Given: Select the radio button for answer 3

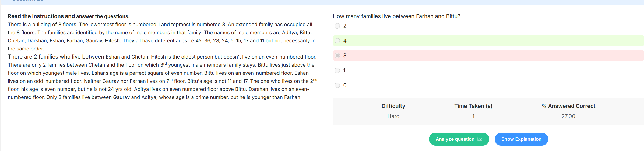Looking at the screenshot, I should pyautogui.click(x=337, y=56).
